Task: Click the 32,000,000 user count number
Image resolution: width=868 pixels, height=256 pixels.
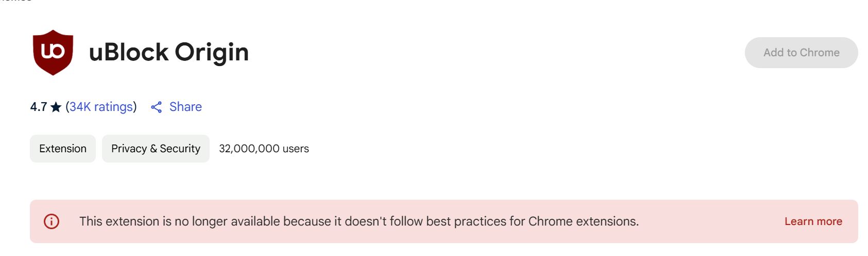Action: coord(249,149)
